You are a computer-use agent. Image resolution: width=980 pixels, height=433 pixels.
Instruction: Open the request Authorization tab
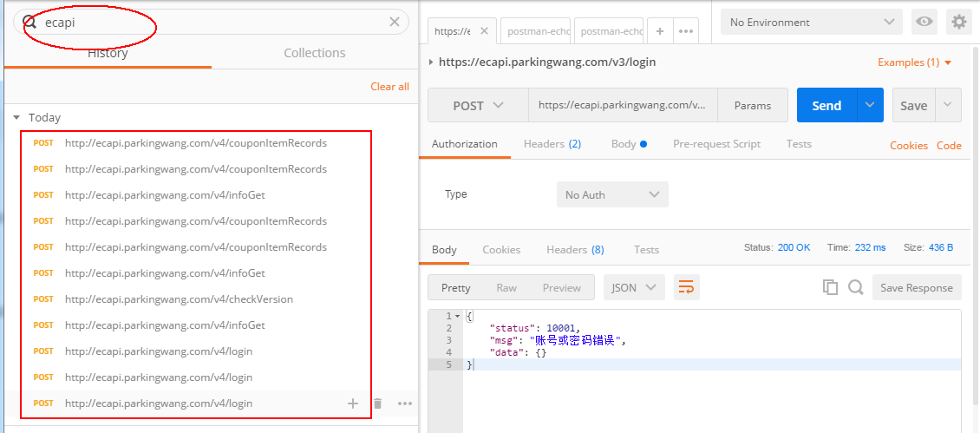(464, 144)
